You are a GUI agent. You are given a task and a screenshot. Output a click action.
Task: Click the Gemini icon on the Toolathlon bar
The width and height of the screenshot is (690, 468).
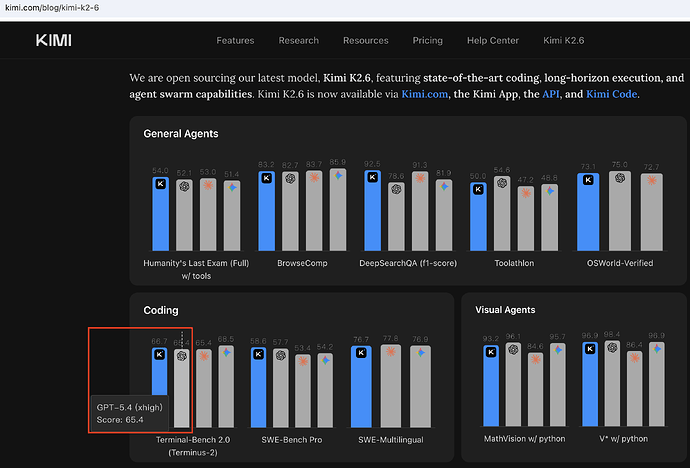(x=550, y=191)
